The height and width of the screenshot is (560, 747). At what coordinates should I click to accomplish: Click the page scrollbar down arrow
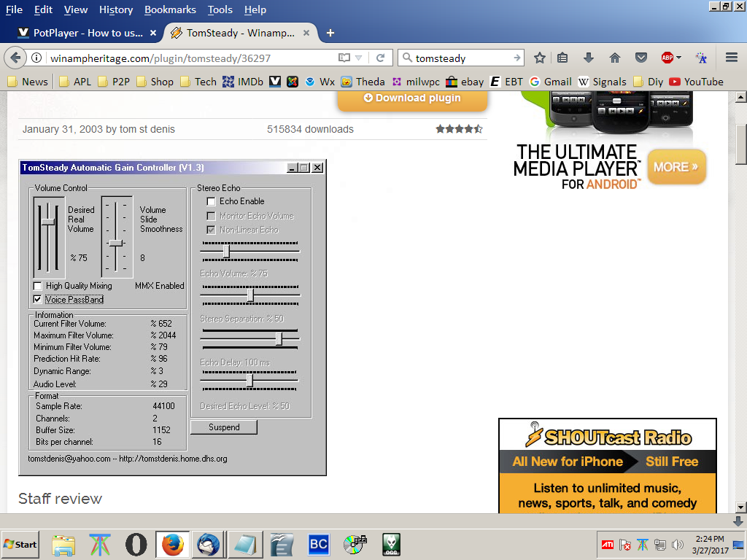(741, 507)
